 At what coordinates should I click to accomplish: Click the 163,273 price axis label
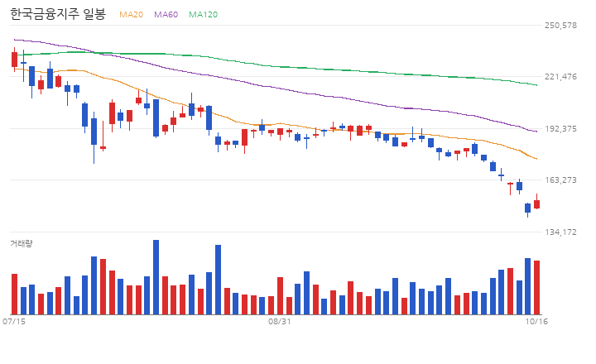click(560, 180)
